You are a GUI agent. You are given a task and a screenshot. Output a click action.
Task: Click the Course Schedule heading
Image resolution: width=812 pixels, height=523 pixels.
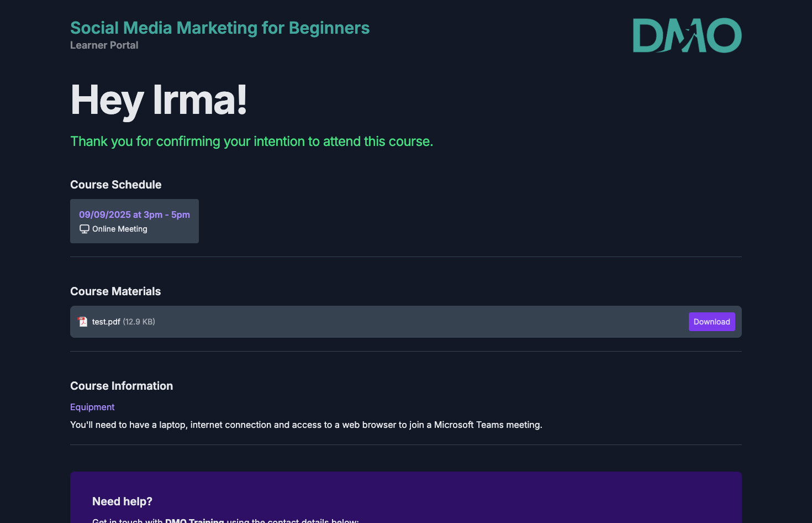[115, 185]
